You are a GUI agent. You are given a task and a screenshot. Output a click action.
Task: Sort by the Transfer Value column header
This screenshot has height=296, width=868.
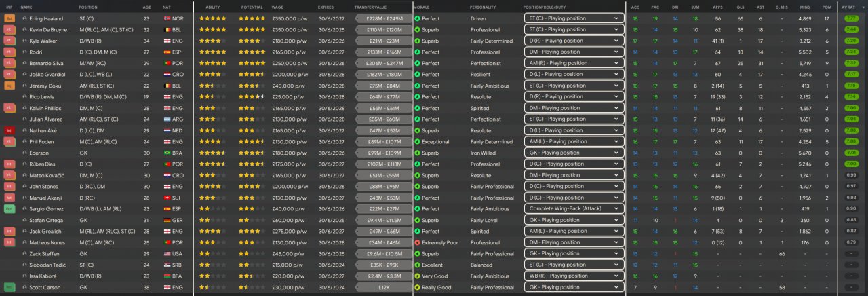pyautogui.click(x=370, y=6)
